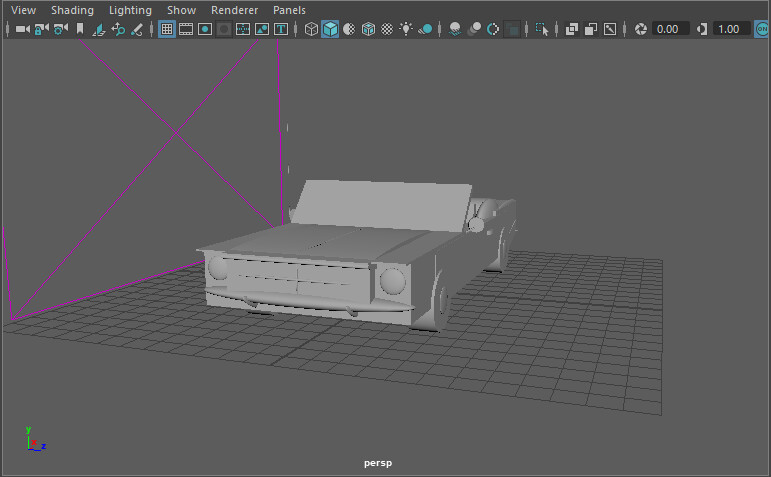Toggle the Resolution Gate icon
Viewport: 771px width, 477px height.
[x=205, y=29]
